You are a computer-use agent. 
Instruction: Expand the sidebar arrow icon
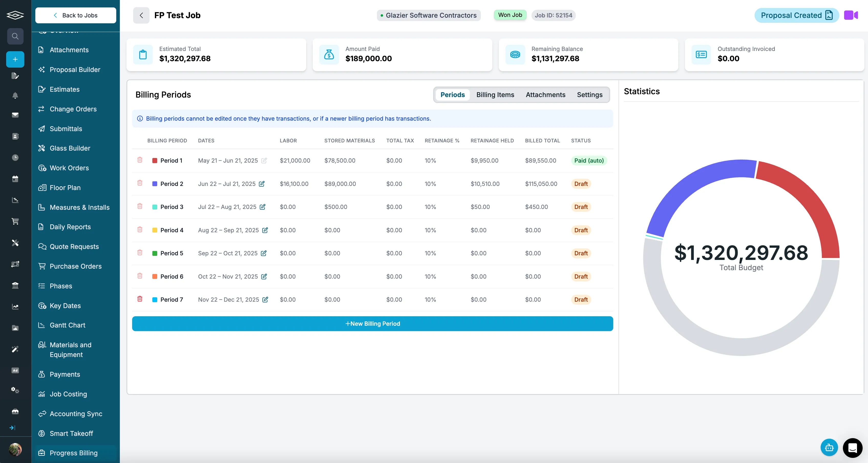[x=13, y=428]
